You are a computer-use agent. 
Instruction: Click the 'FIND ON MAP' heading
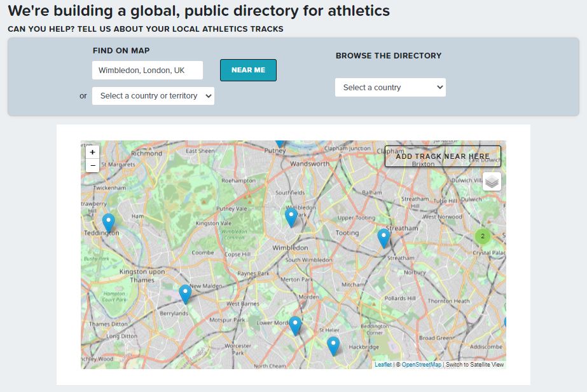(x=121, y=50)
